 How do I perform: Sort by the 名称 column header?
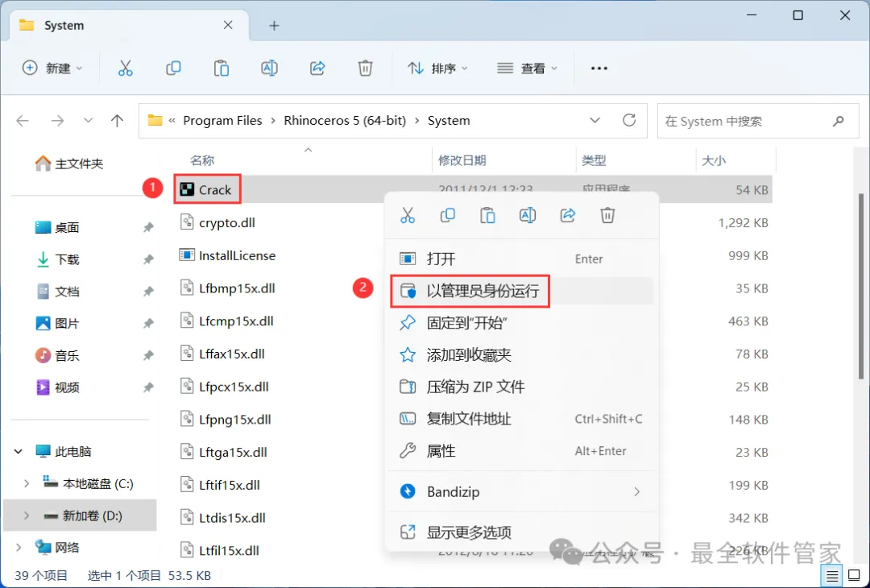tap(202, 160)
